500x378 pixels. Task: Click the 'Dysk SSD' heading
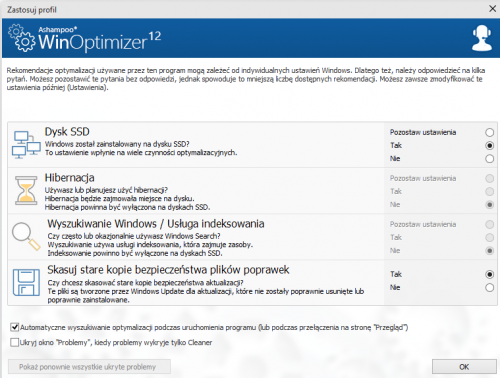tap(67, 132)
